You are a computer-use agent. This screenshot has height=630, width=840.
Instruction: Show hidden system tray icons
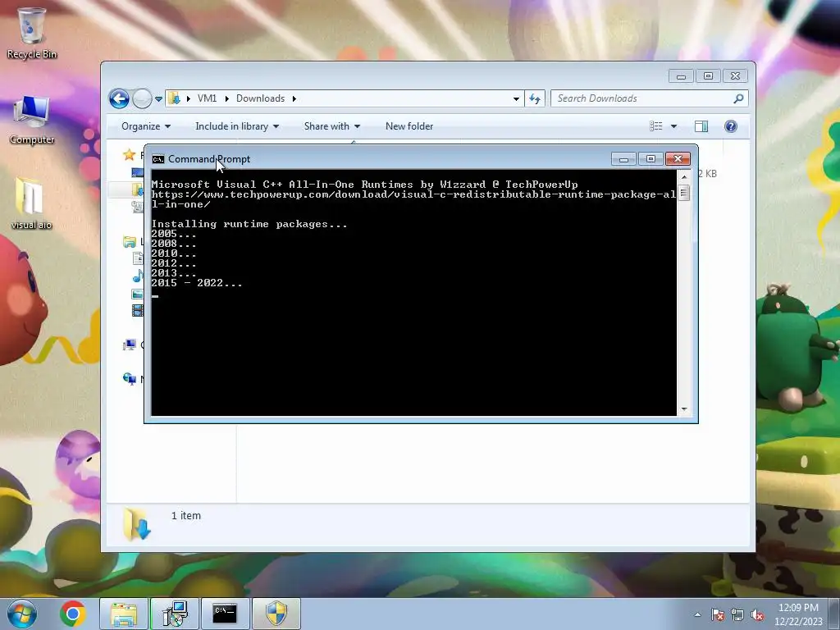[x=697, y=615]
